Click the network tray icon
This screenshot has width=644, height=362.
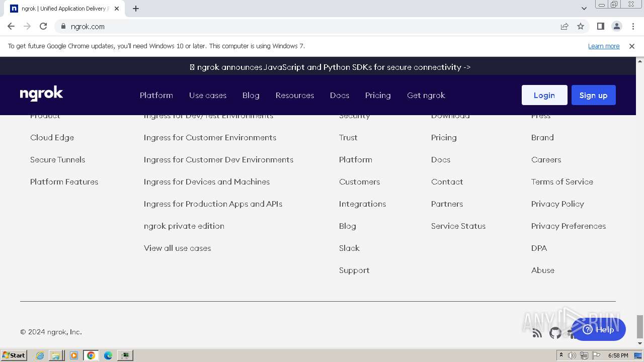coord(584,355)
